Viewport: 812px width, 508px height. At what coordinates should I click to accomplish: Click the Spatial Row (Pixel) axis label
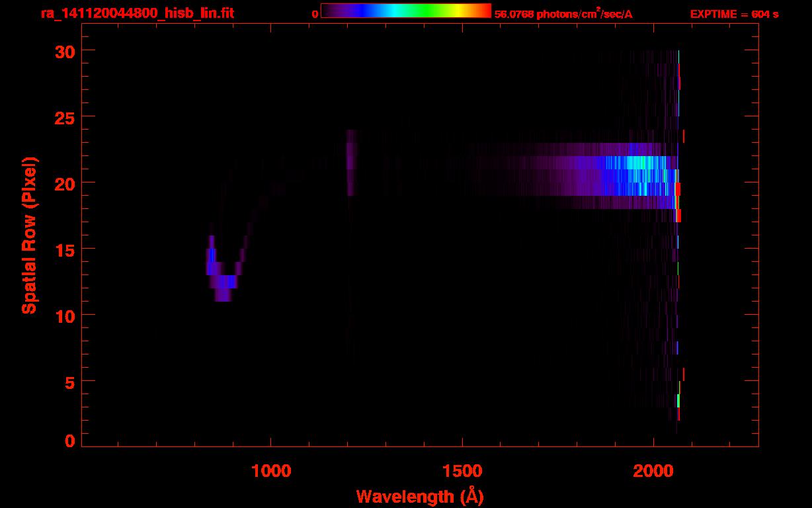(x=29, y=235)
